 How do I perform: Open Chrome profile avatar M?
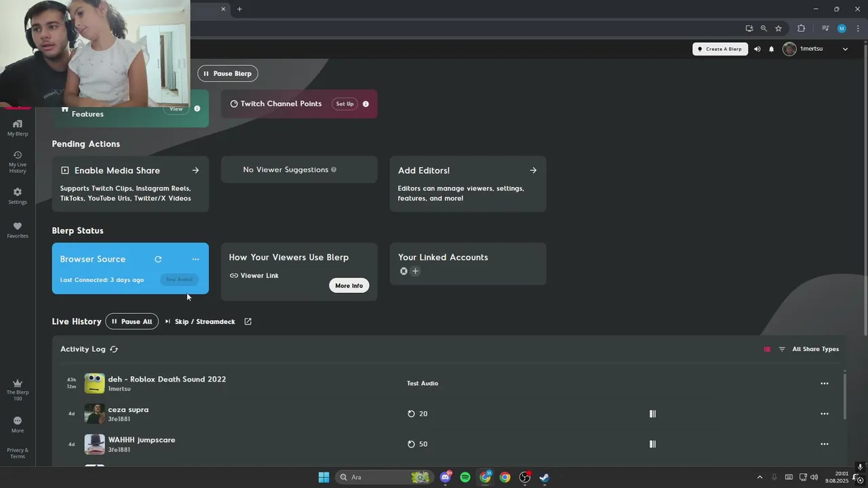[842, 28]
